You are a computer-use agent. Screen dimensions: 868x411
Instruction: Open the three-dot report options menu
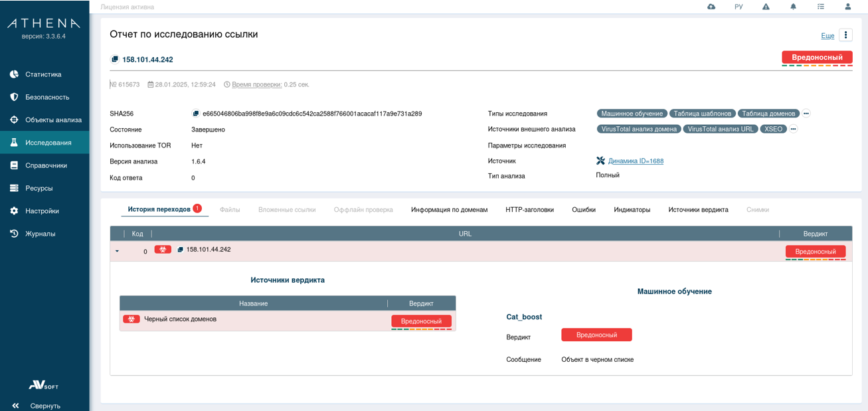click(x=845, y=35)
